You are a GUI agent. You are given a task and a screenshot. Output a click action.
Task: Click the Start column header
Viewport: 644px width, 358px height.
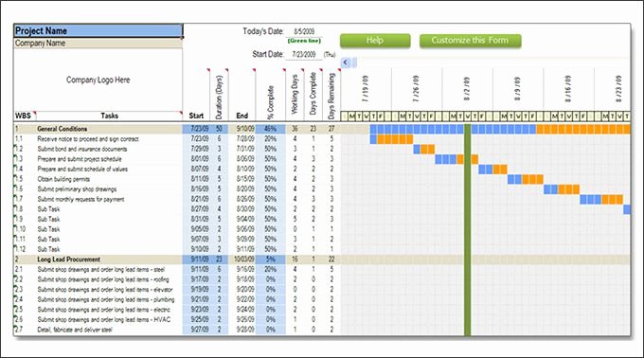tap(196, 116)
